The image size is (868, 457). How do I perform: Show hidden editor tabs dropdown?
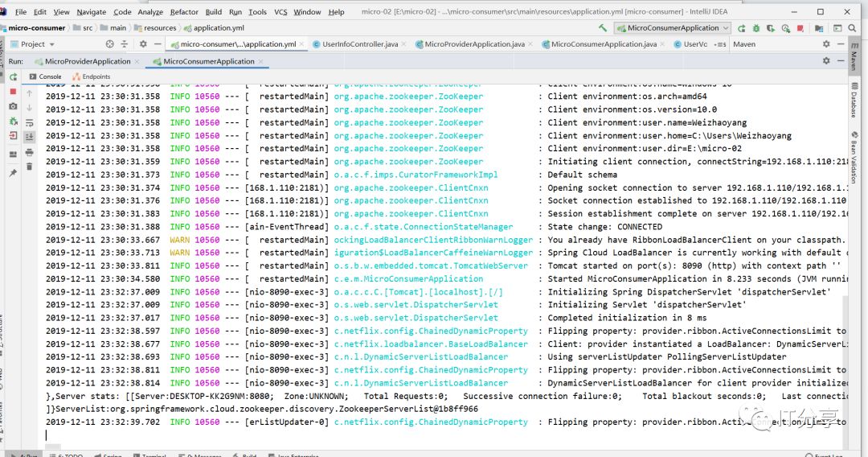[719, 44]
